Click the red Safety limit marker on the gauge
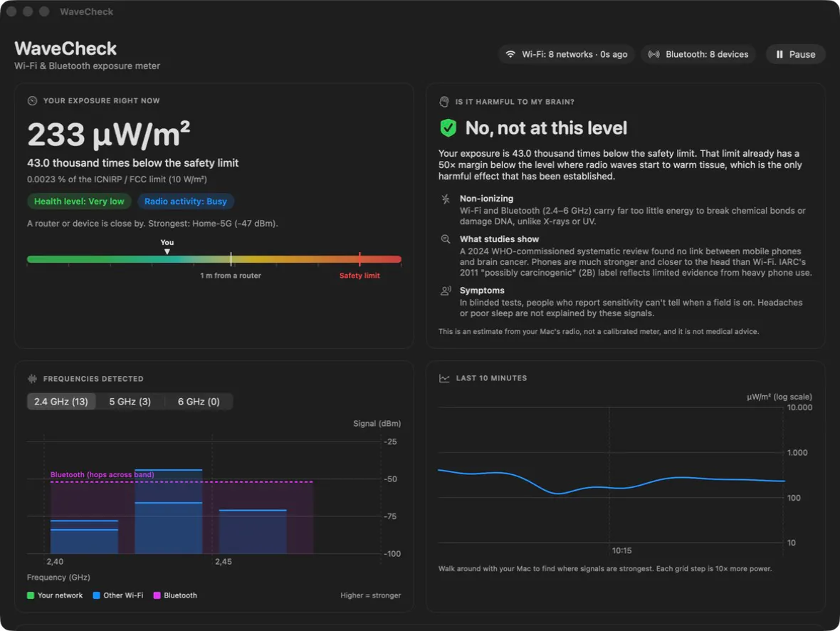The image size is (840, 631). pyautogui.click(x=359, y=259)
